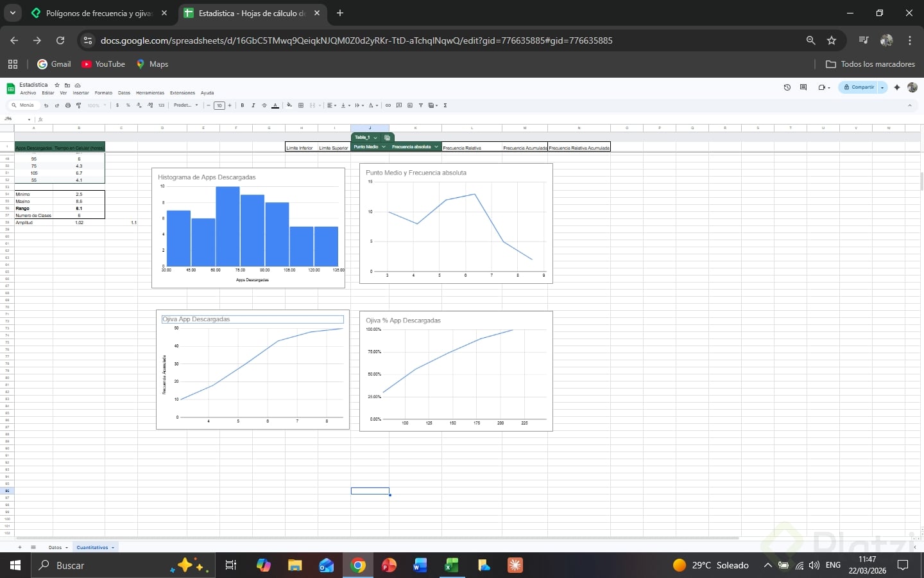
Task: Open the comments history icon
Action: tap(803, 87)
